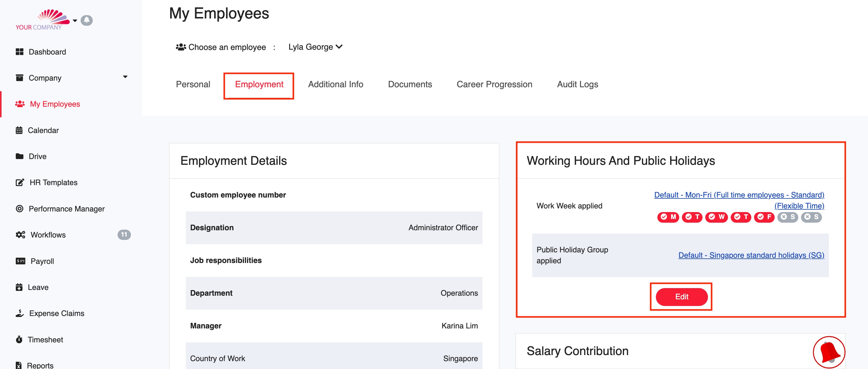868x369 pixels.
Task: Click the Drive folder icon
Action: pos(19,156)
